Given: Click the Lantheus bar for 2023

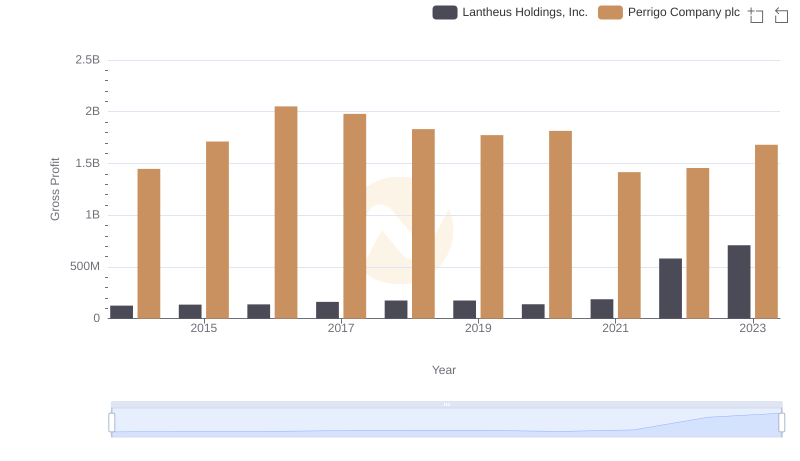Looking at the screenshot, I should pos(739,281).
